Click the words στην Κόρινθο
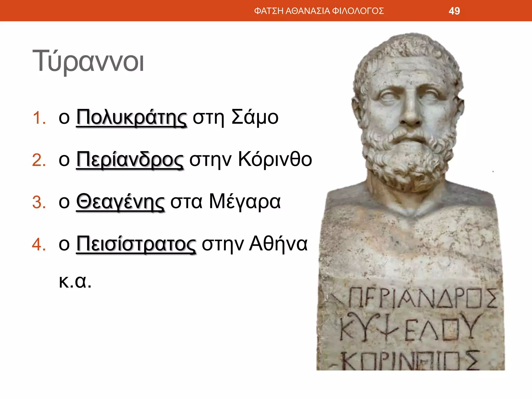The width and height of the screenshot is (532, 399). coord(251,159)
